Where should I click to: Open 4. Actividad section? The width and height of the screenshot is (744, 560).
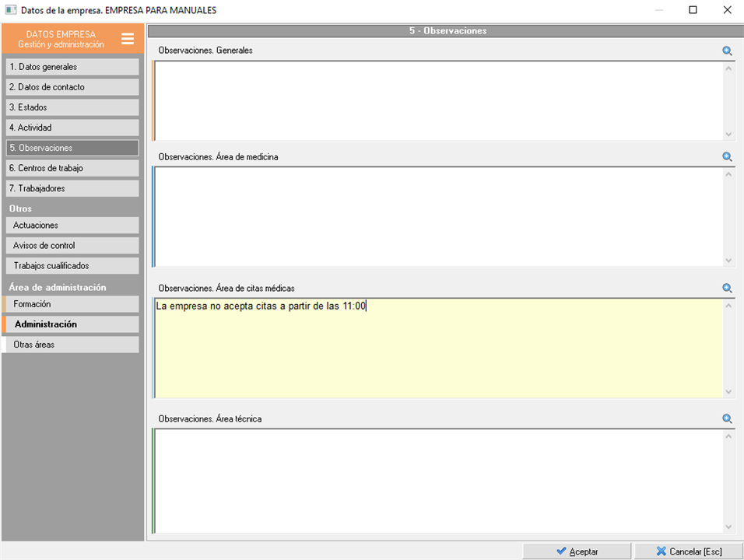[72, 128]
